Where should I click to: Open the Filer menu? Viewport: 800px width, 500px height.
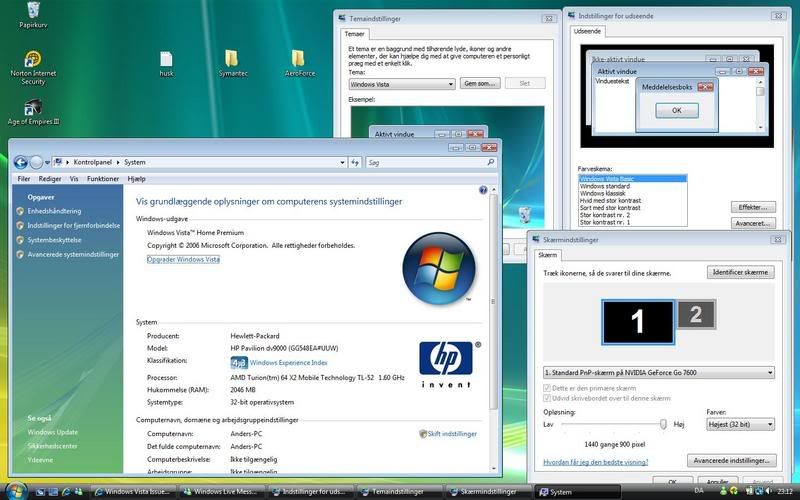tap(23, 179)
